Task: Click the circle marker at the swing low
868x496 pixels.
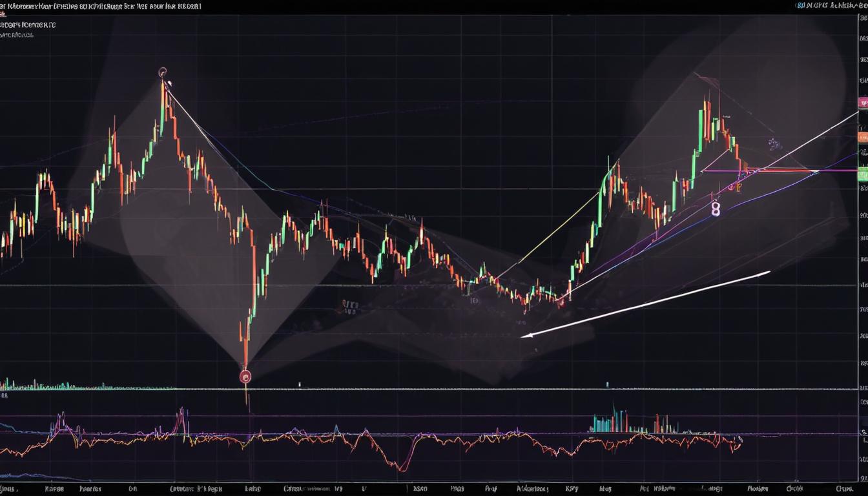Action: coord(245,375)
